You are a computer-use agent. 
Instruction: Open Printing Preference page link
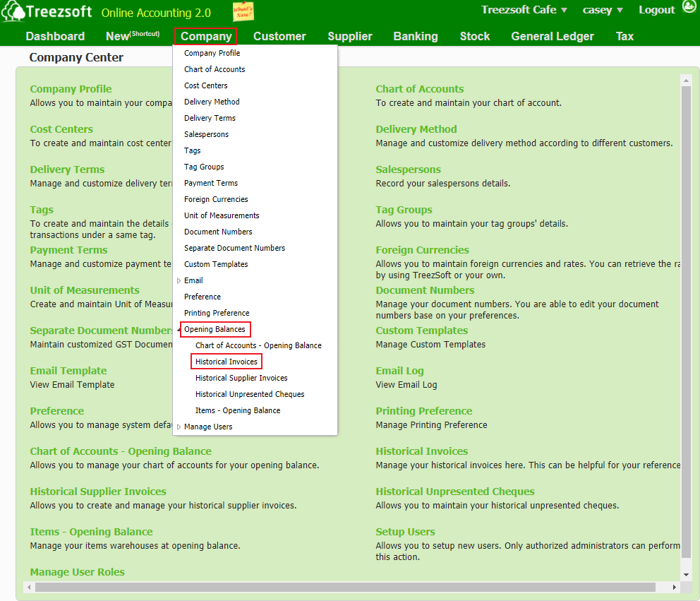pos(423,410)
